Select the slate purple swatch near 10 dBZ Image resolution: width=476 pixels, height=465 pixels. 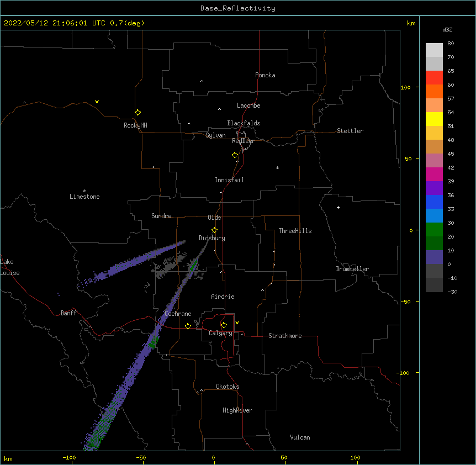[x=434, y=257]
